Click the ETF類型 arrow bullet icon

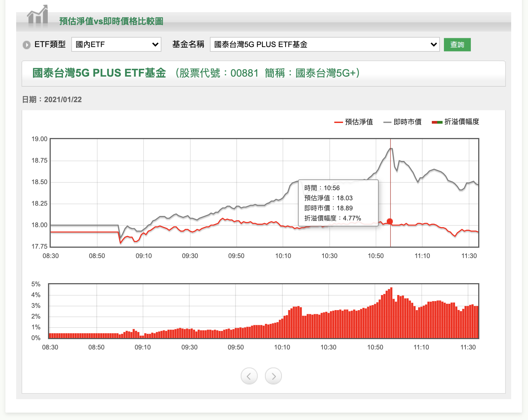[x=27, y=45]
